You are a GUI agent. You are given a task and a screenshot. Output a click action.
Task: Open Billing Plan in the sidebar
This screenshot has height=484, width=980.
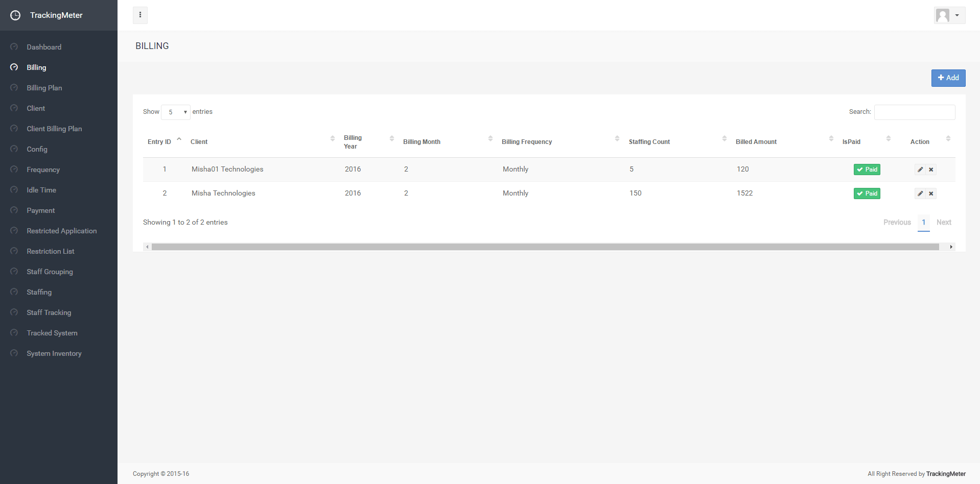44,88
